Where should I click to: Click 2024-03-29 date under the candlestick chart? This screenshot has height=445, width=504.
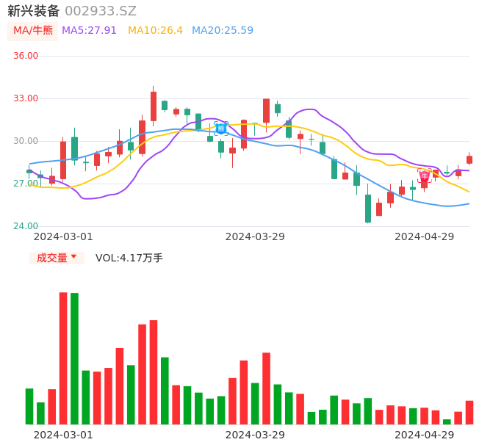[255, 236]
